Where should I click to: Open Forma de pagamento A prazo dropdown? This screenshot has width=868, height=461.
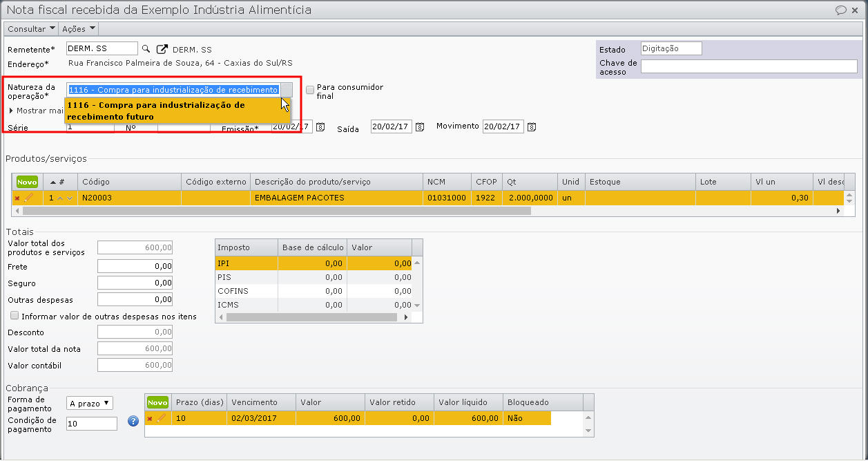[90, 403]
